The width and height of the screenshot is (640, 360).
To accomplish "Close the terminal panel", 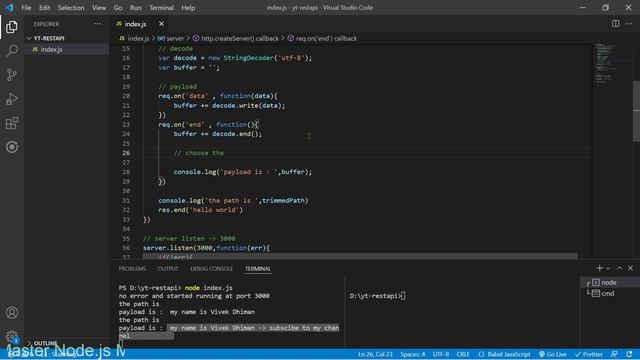I will pyautogui.click(x=631, y=268).
